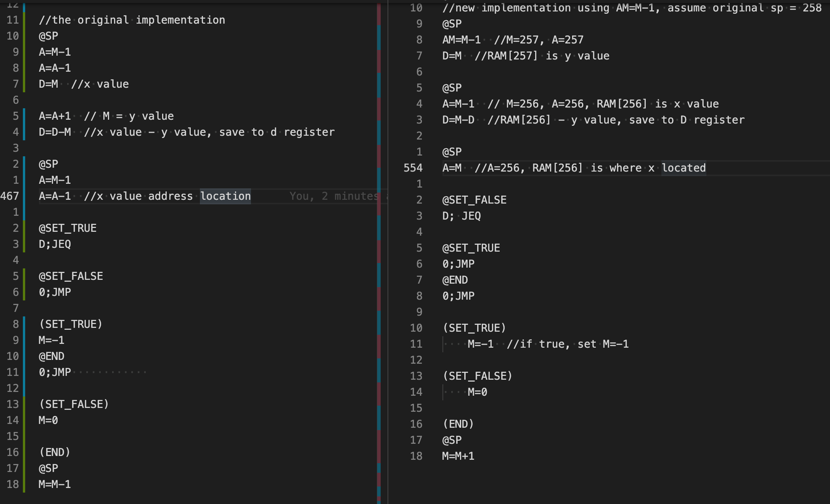Place cursor on "//the original implementation" comment
This screenshot has width=830, height=504.
pos(132,20)
